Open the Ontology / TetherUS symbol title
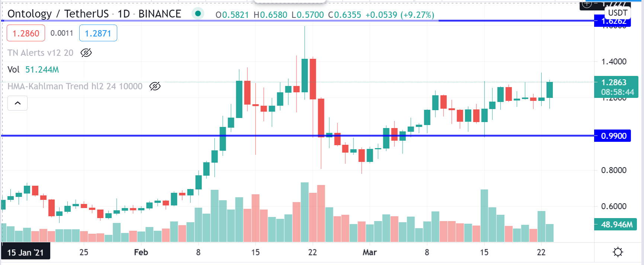Image resolution: width=644 pixels, height=265 pixels. tap(58, 14)
